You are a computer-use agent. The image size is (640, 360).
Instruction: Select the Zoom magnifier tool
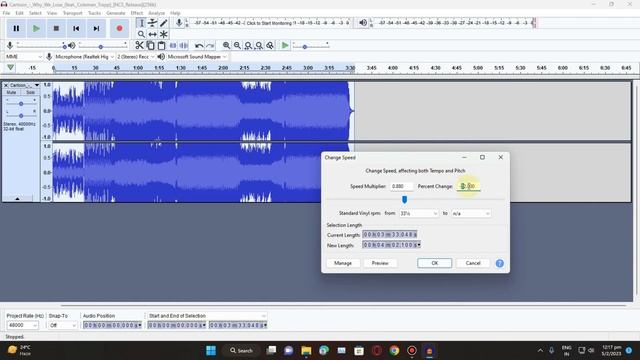[141, 34]
